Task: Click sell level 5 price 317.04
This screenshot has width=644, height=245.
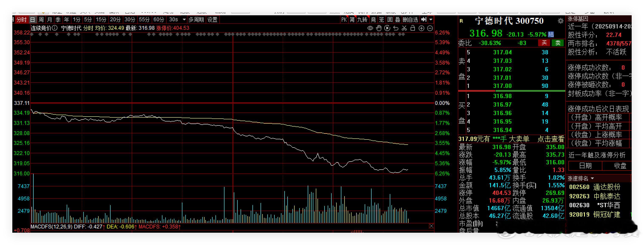Action: 502,52
